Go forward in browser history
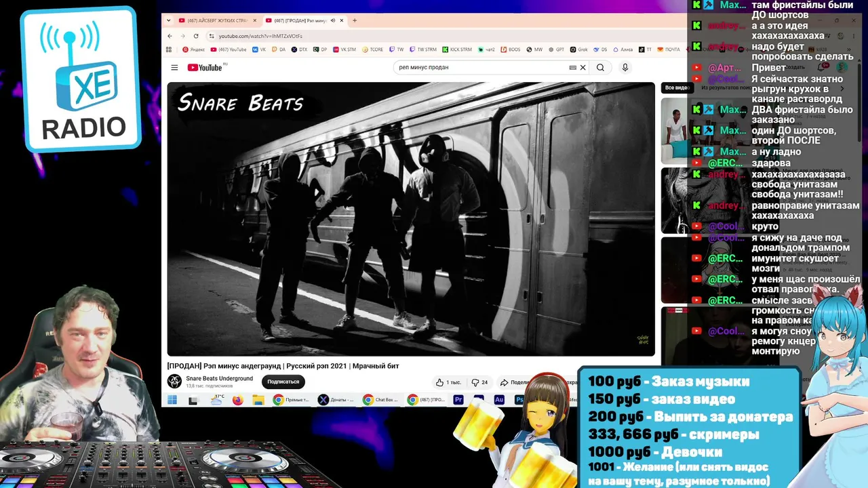The height and width of the screenshot is (488, 868). (182, 36)
